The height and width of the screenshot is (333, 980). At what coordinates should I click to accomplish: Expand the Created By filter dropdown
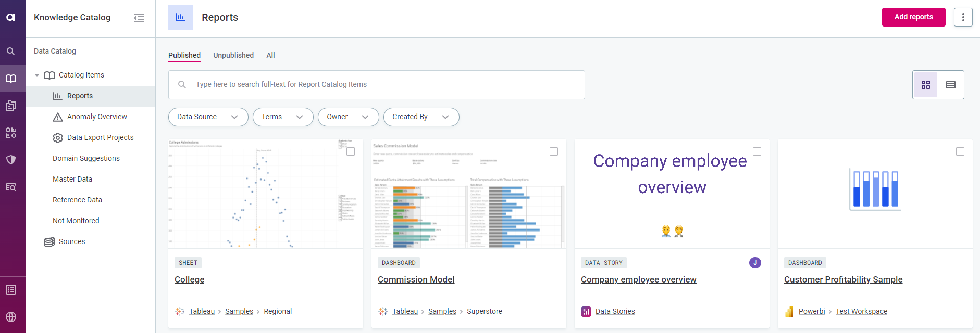click(420, 117)
